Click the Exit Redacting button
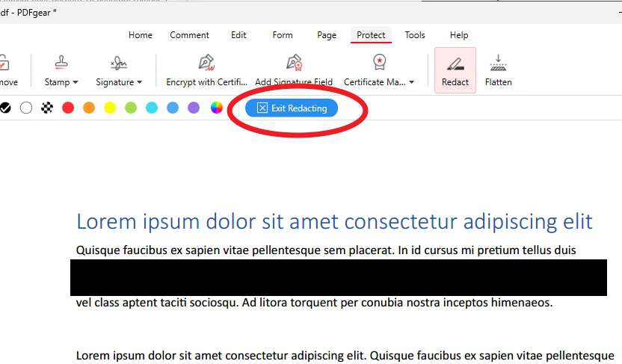This screenshot has height=364, width=622. (292, 108)
